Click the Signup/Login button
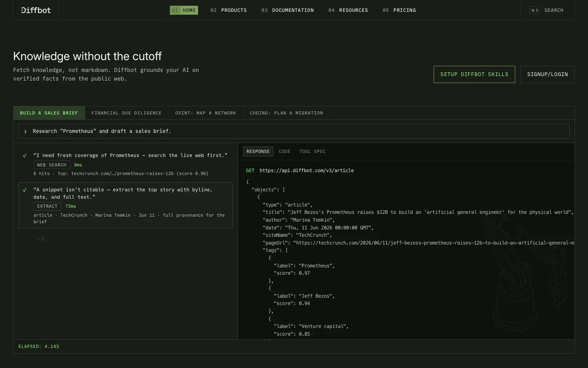This screenshot has width=588, height=368. (x=548, y=74)
